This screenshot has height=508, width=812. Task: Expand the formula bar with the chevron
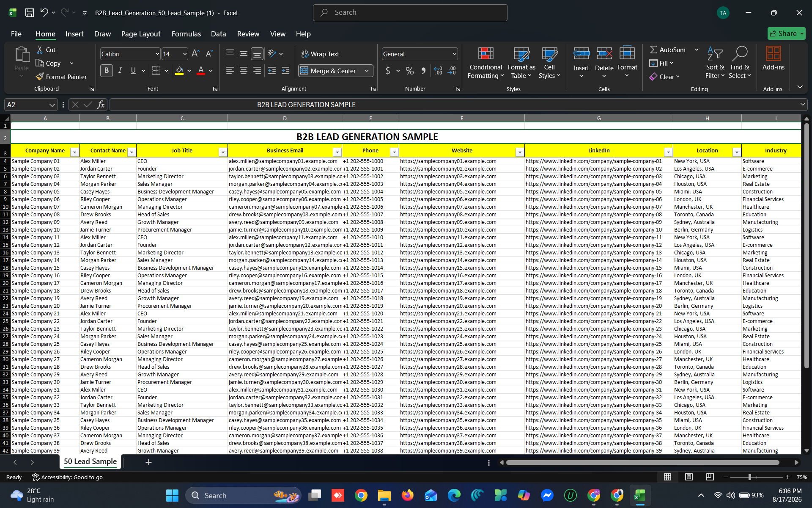(x=802, y=104)
